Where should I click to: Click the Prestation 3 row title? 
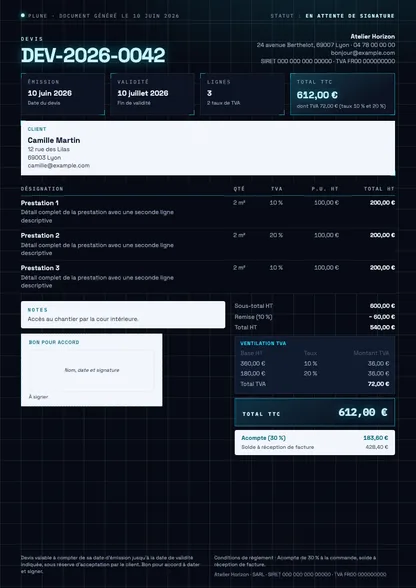point(40,268)
